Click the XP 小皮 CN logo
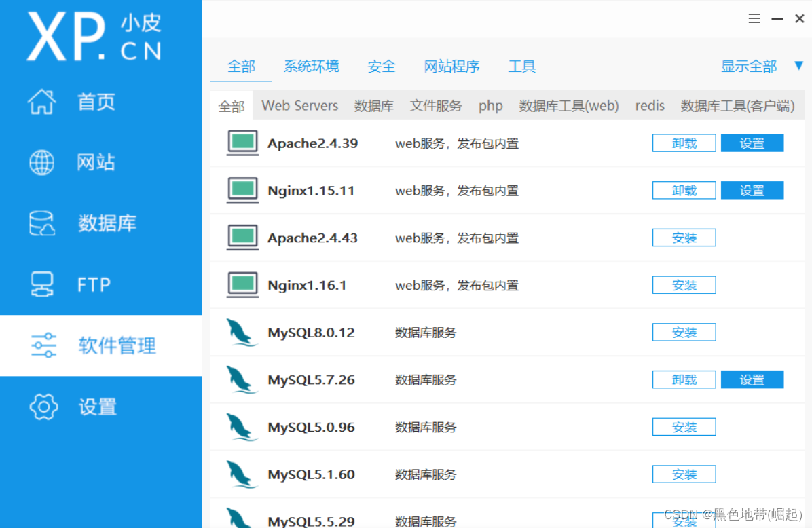Viewport: 812px width, 528px height. (94, 36)
